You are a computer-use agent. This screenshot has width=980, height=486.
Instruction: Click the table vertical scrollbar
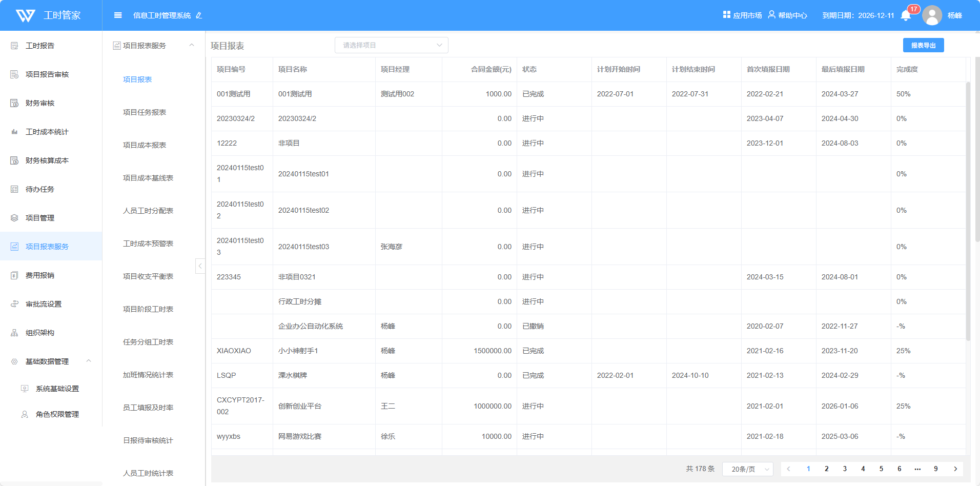pos(968,210)
